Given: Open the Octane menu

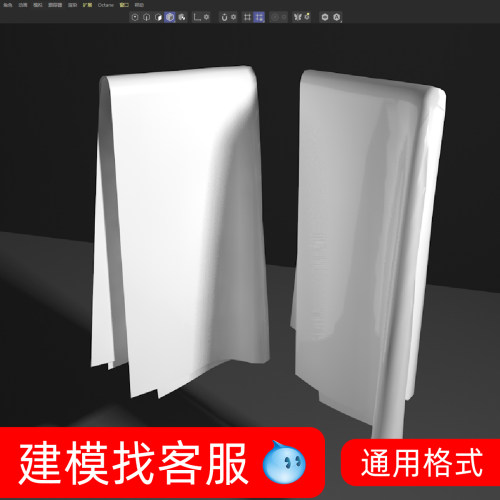Looking at the screenshot, I should pyautogui.click(x=105, y=5).
